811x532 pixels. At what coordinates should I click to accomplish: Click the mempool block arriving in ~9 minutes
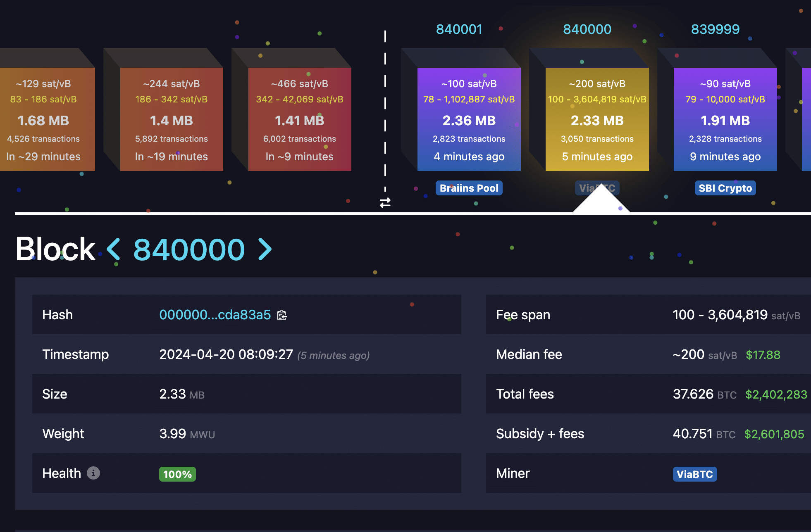(x=299, y=120)
